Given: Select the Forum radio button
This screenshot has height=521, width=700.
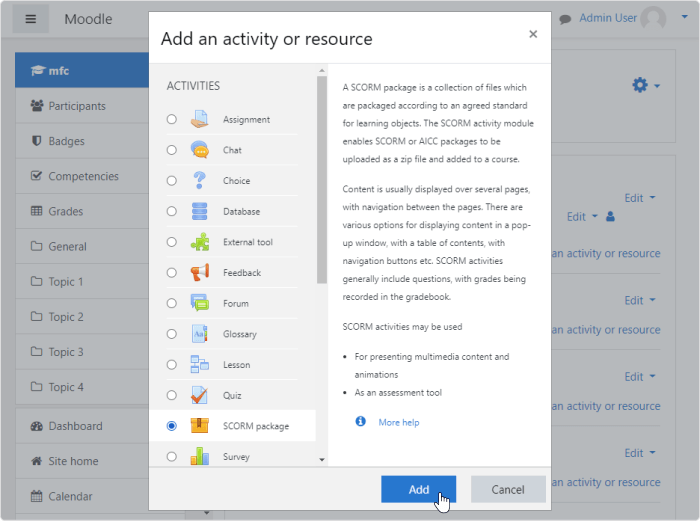Looking at the screenshot, I should tap(171, 303).
